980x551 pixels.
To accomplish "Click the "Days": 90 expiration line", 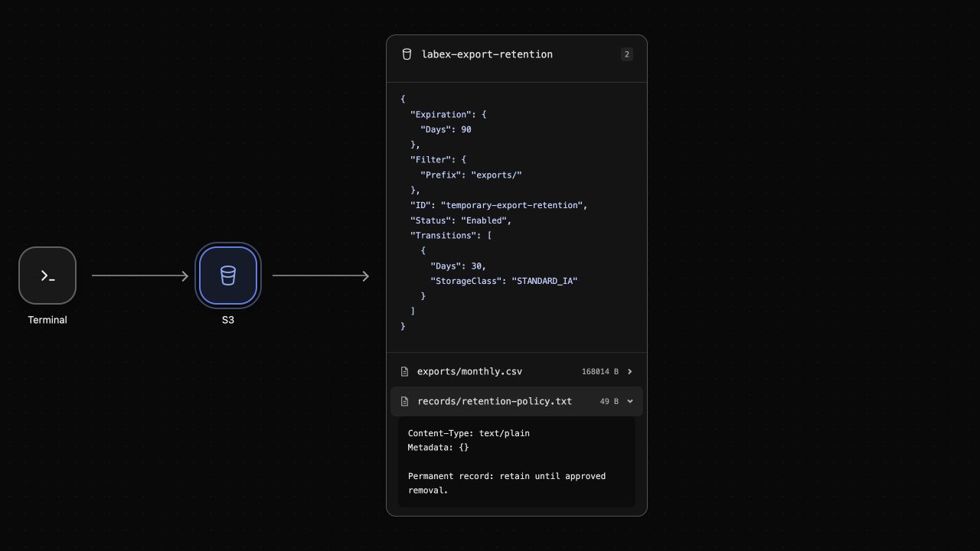I will (x=446, y=129).
